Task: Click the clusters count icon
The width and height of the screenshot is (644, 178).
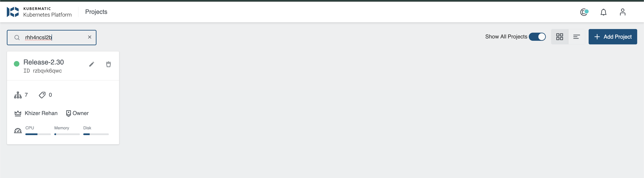Action: coord(18,95)
